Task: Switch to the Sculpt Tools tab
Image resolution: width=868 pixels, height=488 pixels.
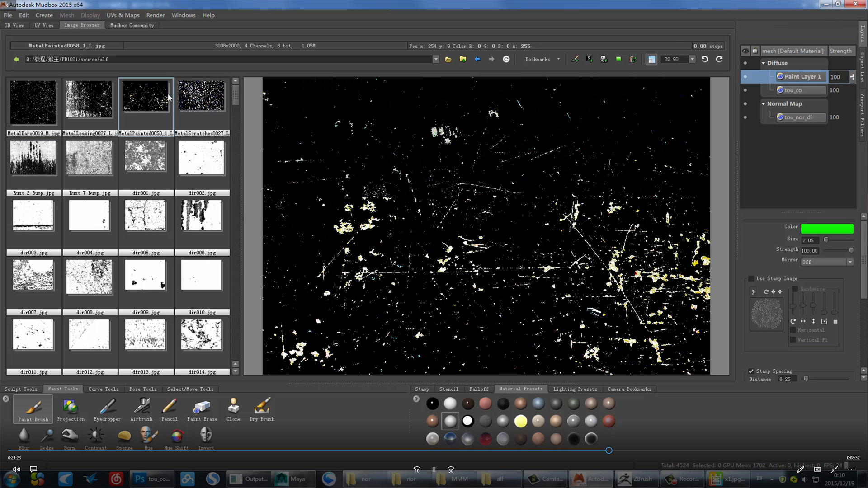Action: tap(21, 389)
